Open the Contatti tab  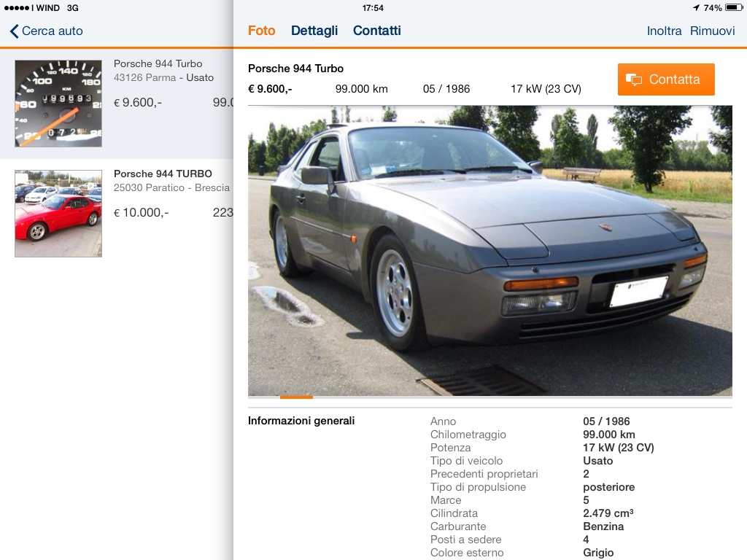[x=377, y=31]
